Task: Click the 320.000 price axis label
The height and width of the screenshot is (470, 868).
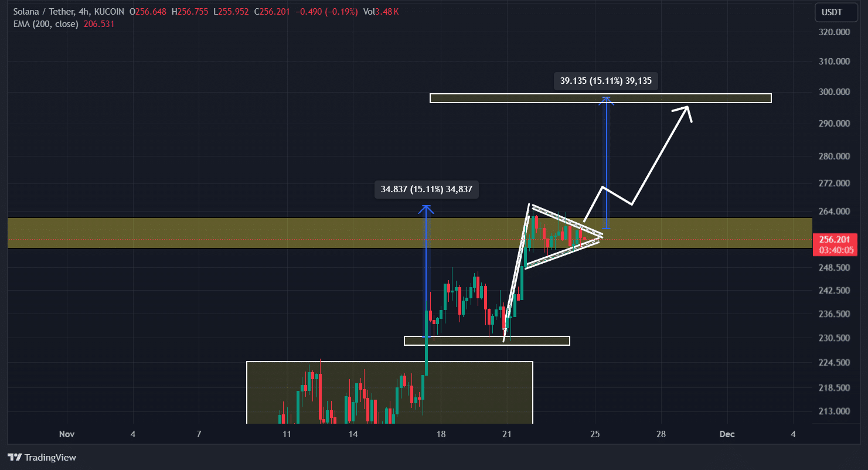Action: point(834,33)
